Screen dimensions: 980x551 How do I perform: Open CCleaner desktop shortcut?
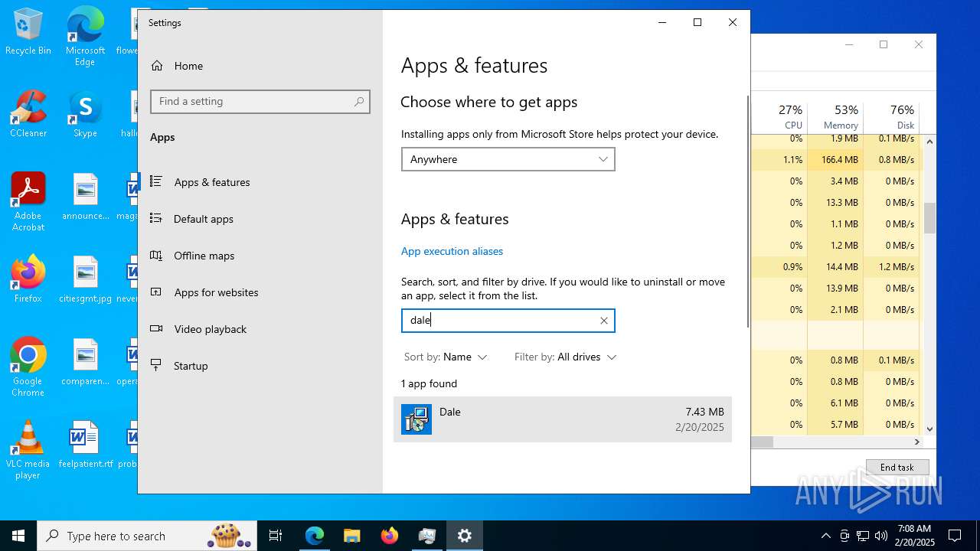(x=28, y=115)
